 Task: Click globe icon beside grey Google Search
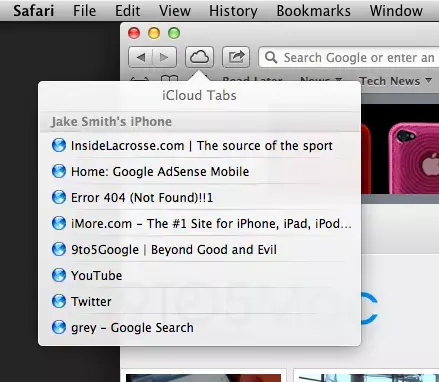(59, 327)
